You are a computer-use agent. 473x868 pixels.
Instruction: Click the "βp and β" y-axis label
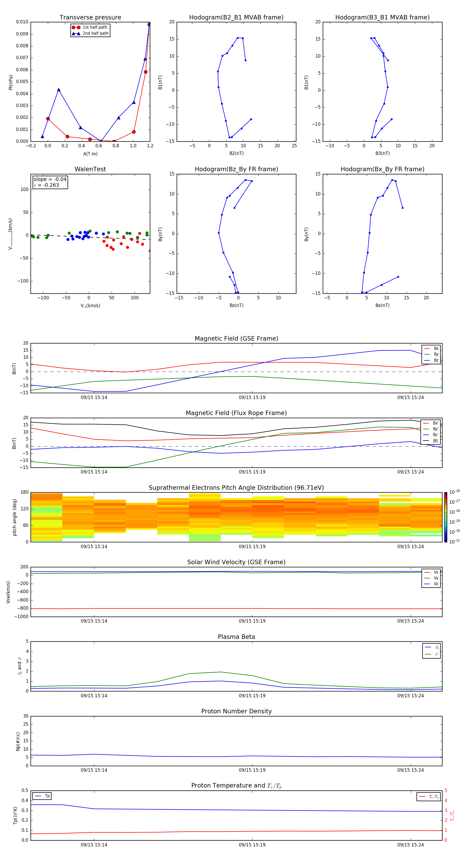pos(19,666)
